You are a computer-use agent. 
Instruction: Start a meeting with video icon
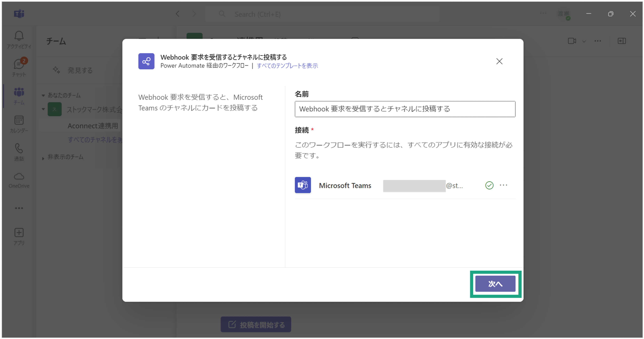tap(572, 41)
